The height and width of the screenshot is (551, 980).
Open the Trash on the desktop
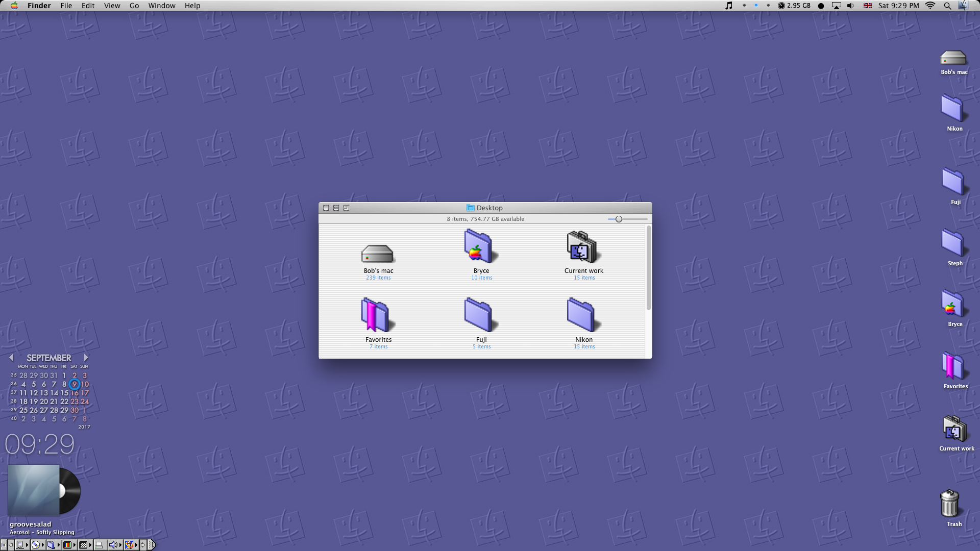[x=949, y=504]
